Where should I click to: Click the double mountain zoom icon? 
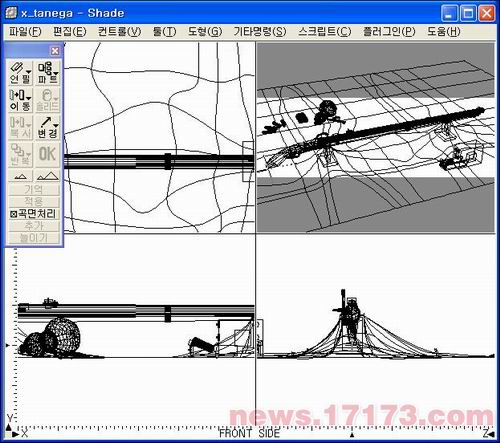click(x=47, y=176)
